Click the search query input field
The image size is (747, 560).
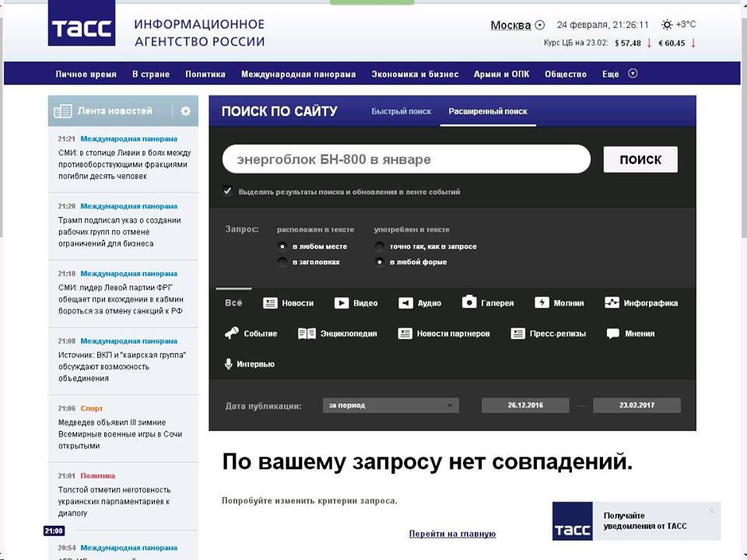click(405, 159)
